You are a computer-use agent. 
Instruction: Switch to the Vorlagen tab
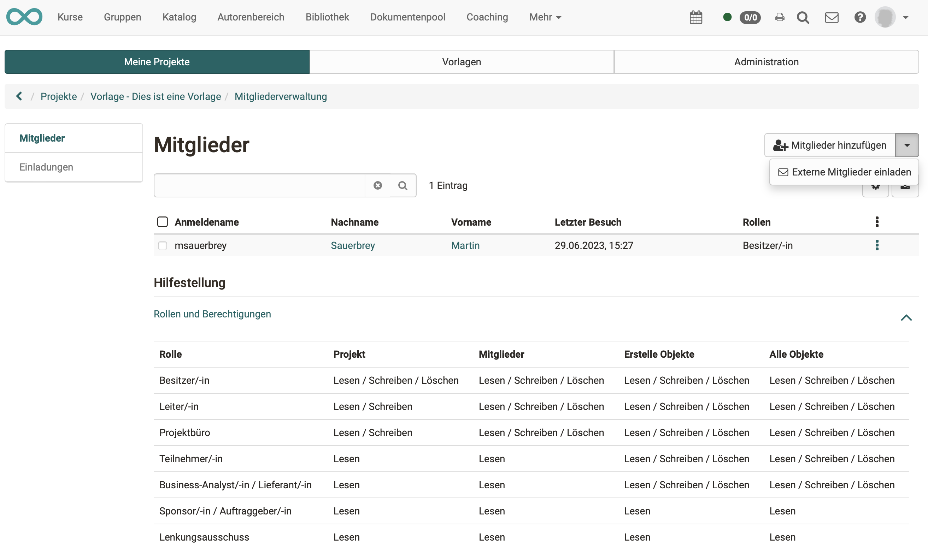(x=461, y=62)
